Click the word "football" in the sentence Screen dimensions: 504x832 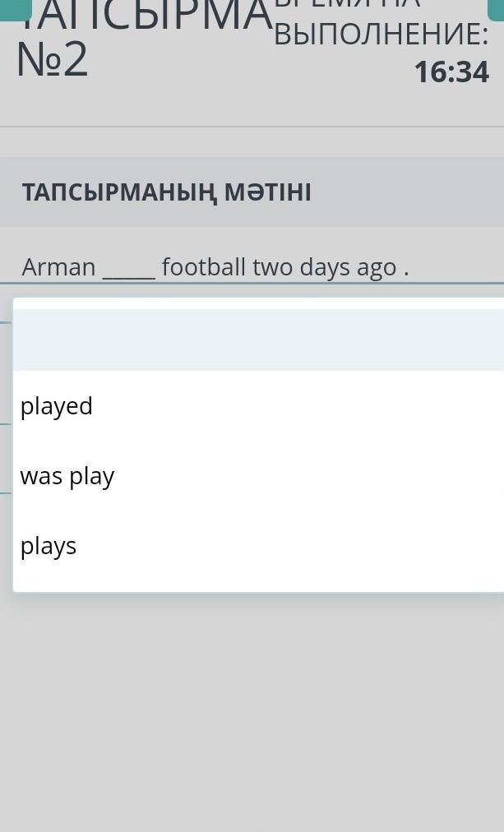coord(204,267)
